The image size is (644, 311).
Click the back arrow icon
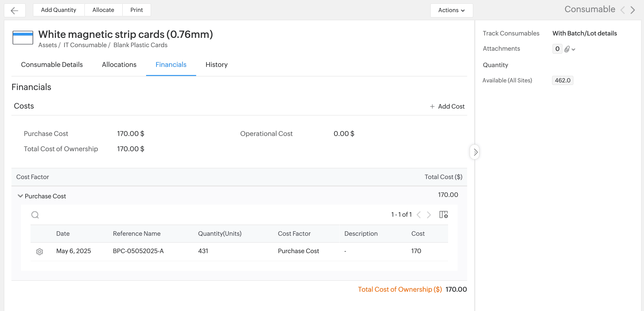(15, 10)
